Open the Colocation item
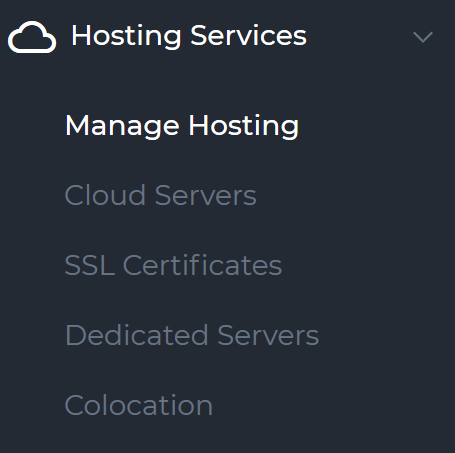Image resolution: width=455 pixels, height=453 pixels. [139, 405]
